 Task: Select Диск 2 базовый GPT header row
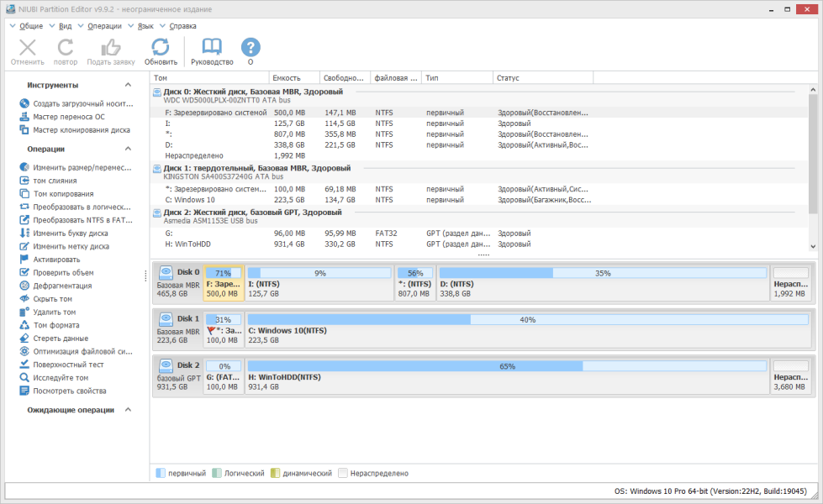tap(479, 216)
